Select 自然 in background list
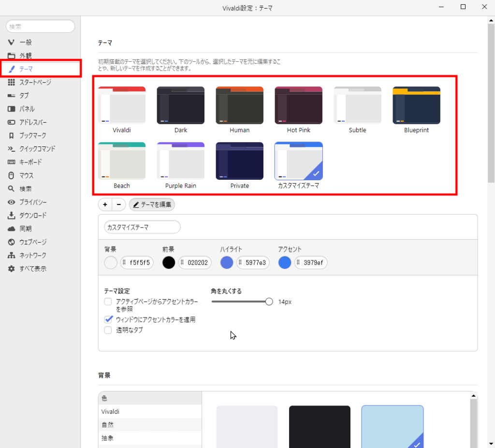The image size is (495, 448). coord(150,425)
